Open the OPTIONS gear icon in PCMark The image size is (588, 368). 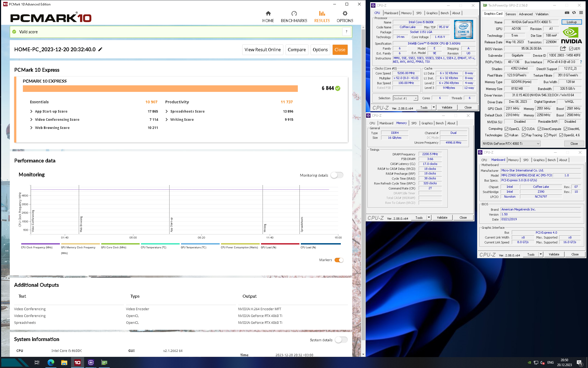pyautogui.click(x=345, y=13)
